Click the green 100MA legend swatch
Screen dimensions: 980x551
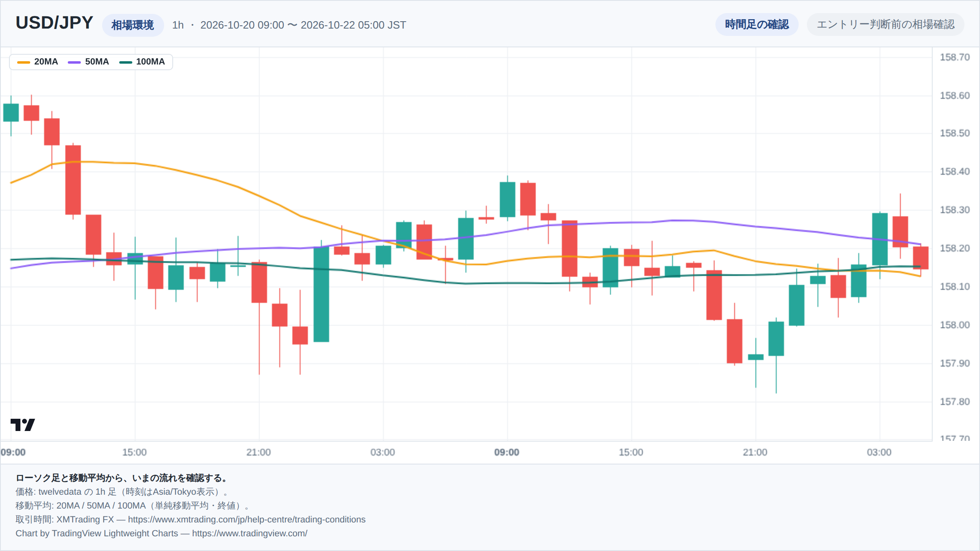tap(125, 62)
